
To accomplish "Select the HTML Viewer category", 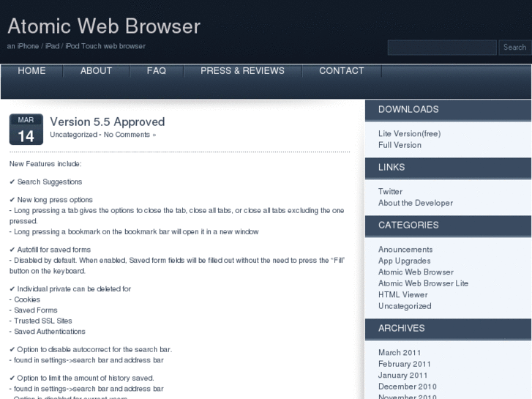I will click(x=402, y=295).
